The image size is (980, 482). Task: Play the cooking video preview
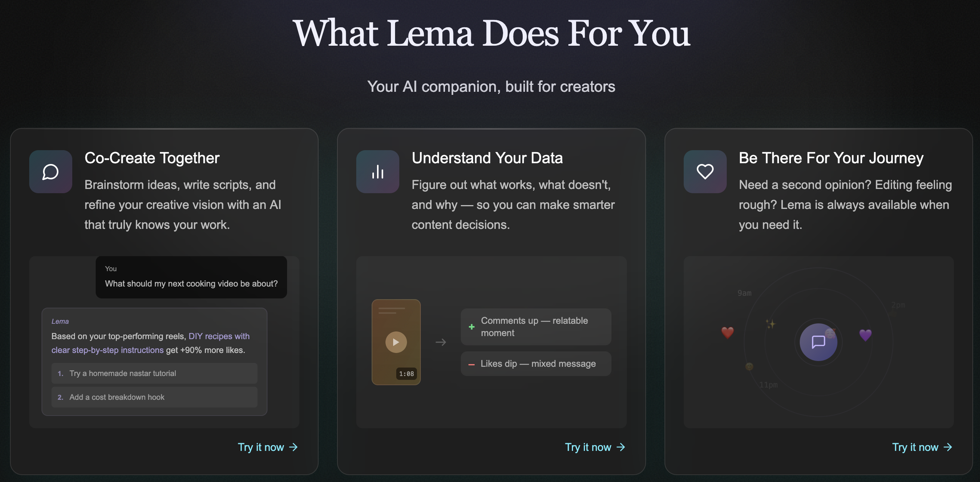click(396, 342)
